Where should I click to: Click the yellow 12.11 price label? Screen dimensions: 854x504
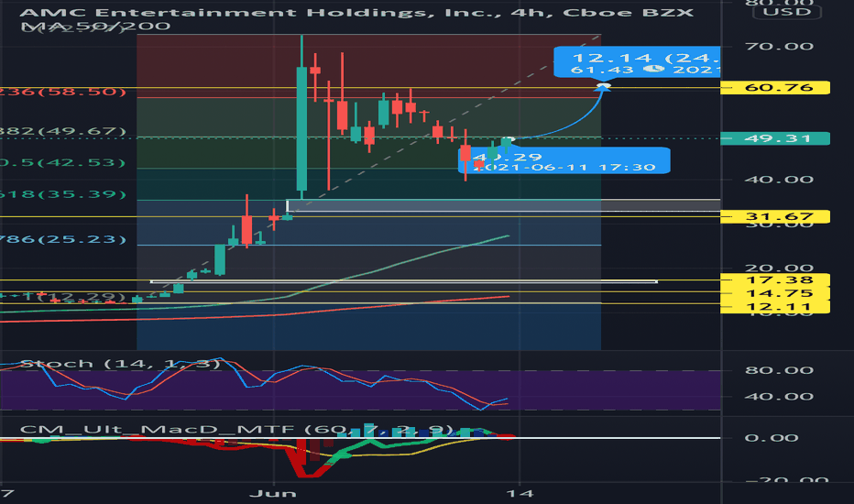(775, 306)
